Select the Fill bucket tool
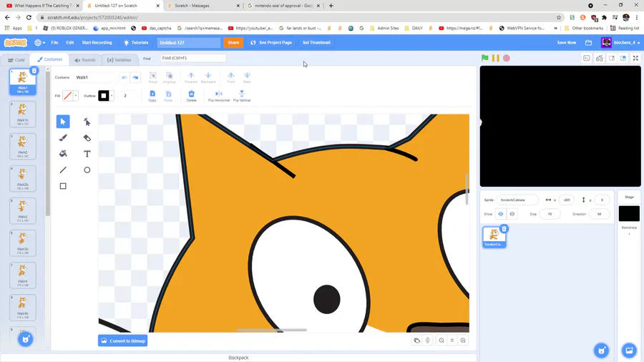This screenshot has height=362, width=644. click(63, 154)
